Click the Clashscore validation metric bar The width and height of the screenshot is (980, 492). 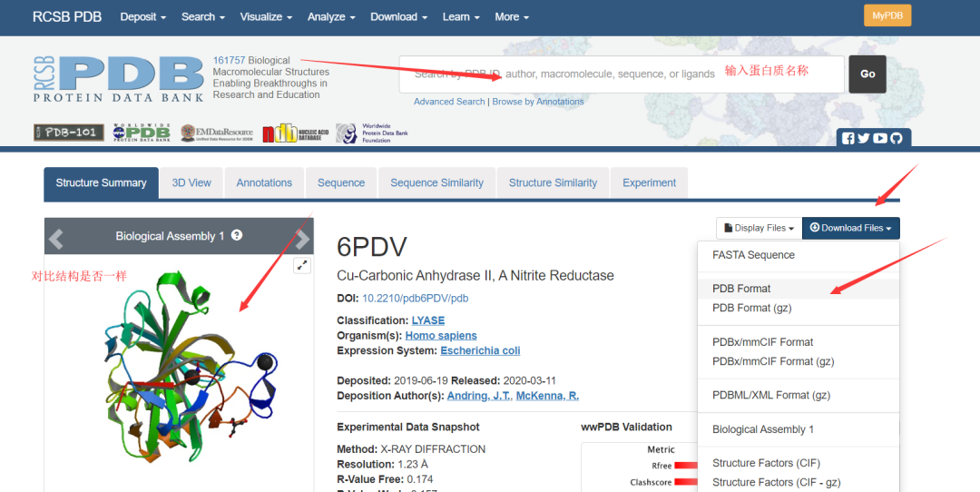pyautogui.click(x=686, y=481)
